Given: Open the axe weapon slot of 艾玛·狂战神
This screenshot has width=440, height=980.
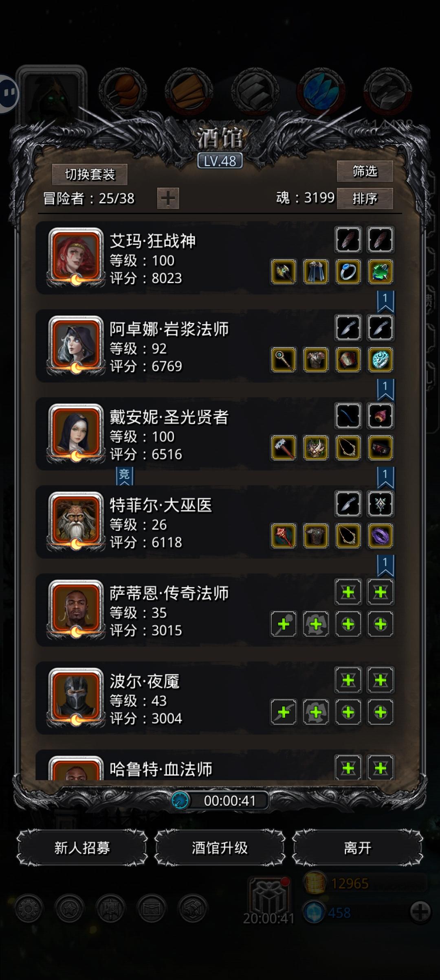Looking at the screenshot, I should 284,272.
